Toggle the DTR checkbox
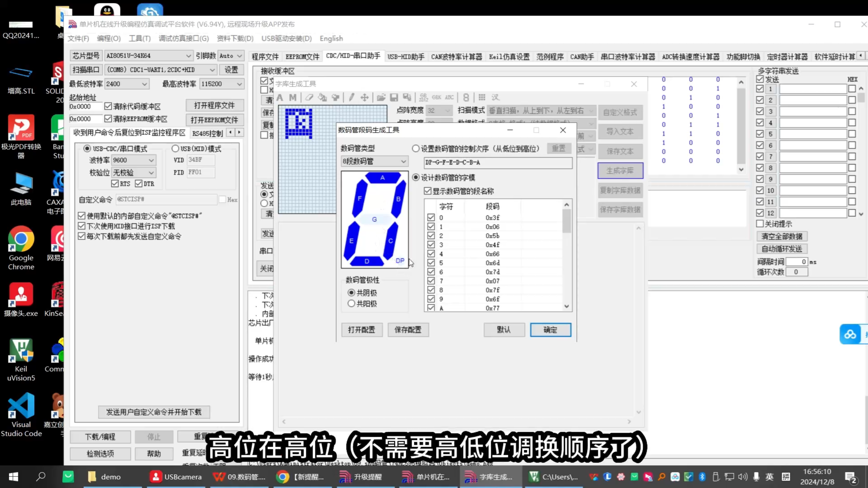Image resolution: width=868 pixels, height=488 pixels. (x=139, y=183)
